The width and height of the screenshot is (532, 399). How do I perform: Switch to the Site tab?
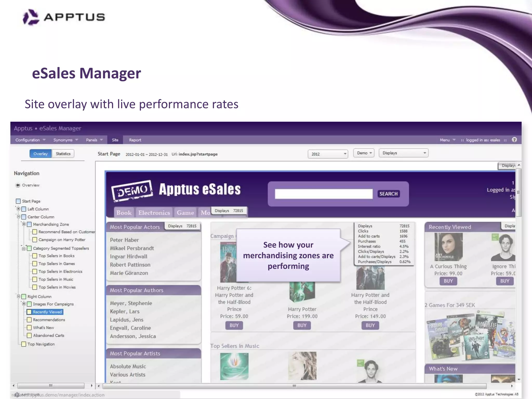click(x=115, y=140)
